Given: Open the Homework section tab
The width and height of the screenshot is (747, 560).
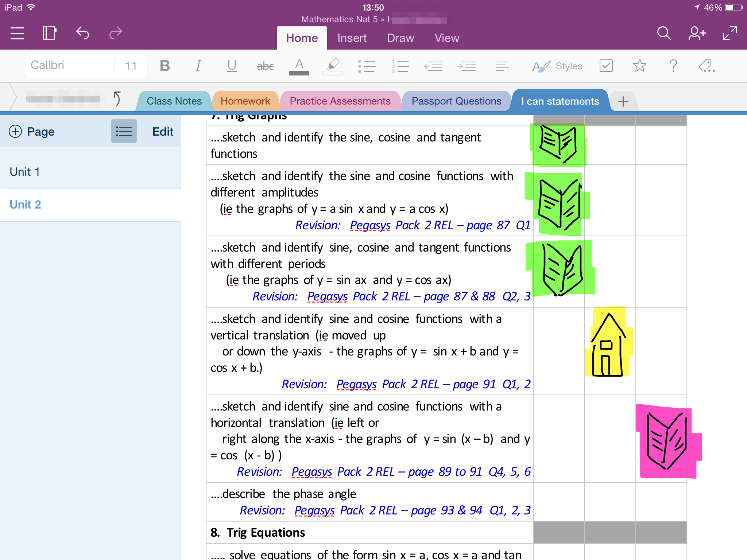Looking at the screenshot, I should coord(245,101).
